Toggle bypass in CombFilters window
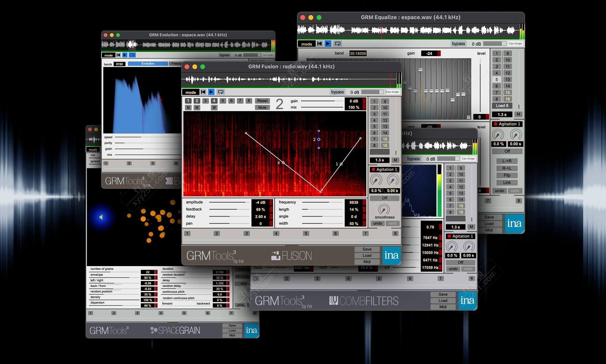 point(413,159)
